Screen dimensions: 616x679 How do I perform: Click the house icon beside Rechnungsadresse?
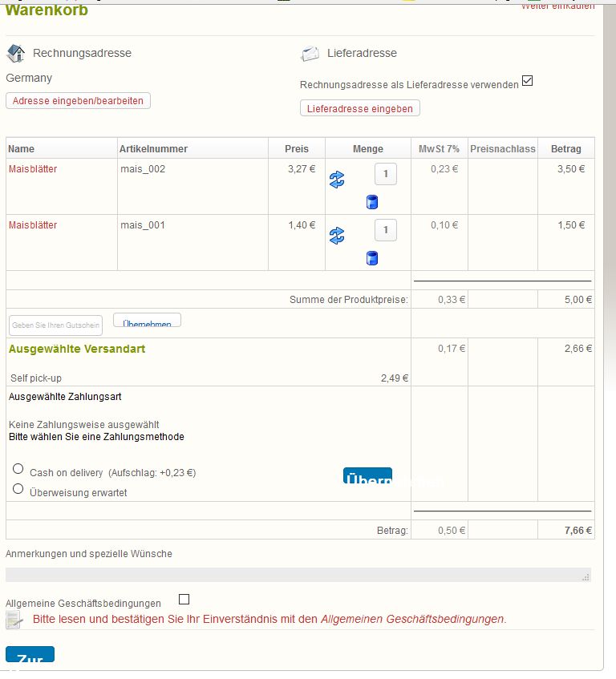click(x=15, y=54)
